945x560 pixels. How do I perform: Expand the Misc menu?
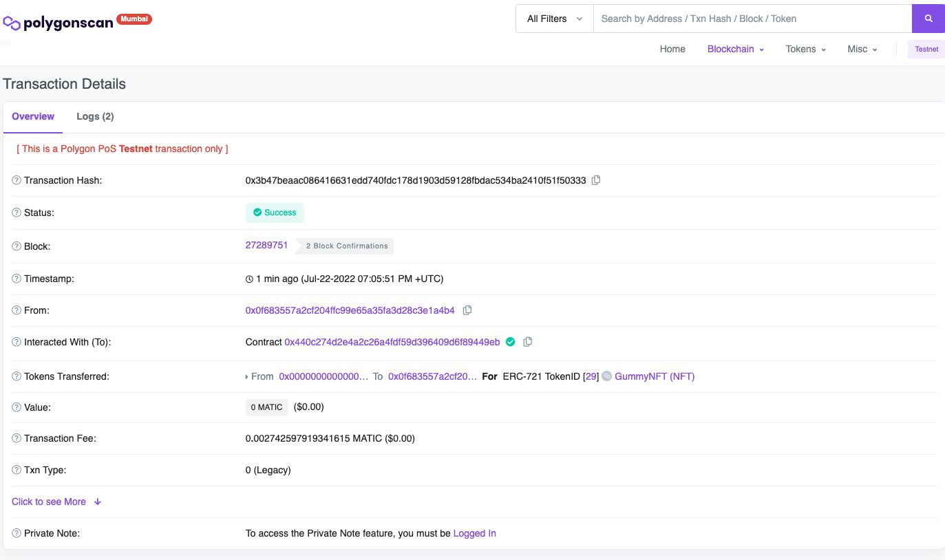[862, 49]
